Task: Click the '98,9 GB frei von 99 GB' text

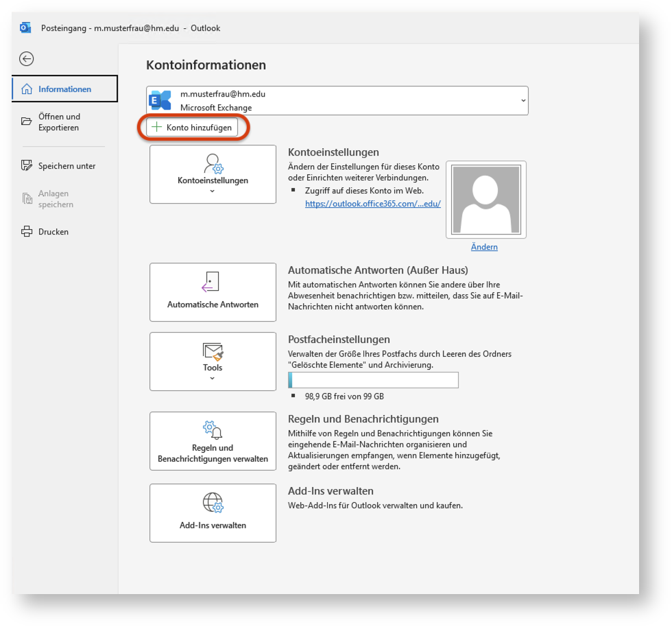Action: point(344,397)
